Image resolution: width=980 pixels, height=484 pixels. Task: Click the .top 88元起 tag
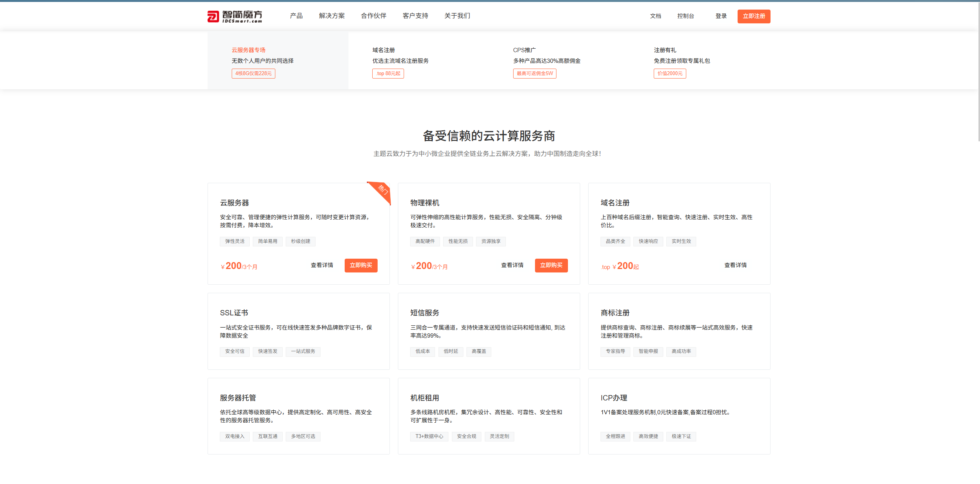[388, 74]
